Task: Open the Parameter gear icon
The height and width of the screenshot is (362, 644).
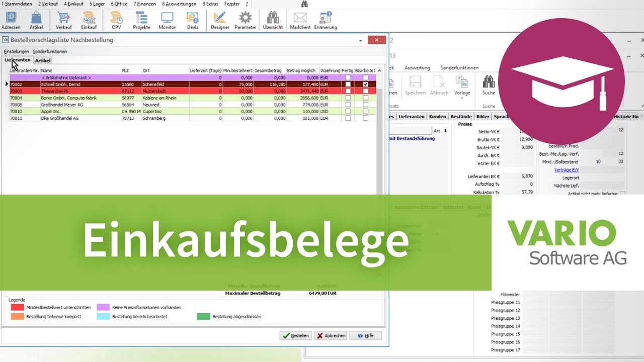Action: (x=245, y=18)
